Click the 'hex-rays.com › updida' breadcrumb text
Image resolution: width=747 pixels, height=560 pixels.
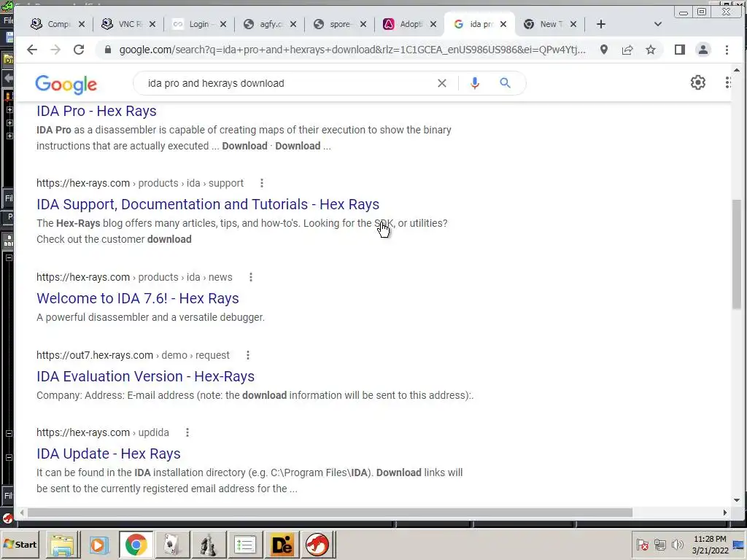tap(102, 432)
